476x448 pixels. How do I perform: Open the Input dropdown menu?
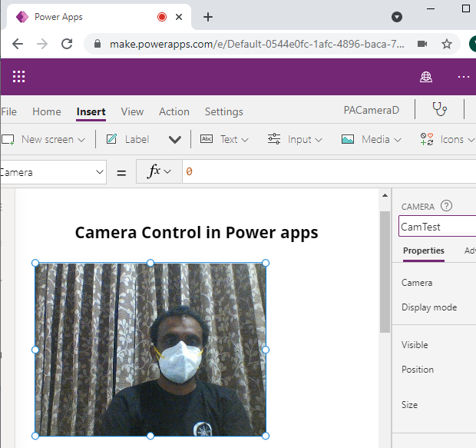coord(319,140)
